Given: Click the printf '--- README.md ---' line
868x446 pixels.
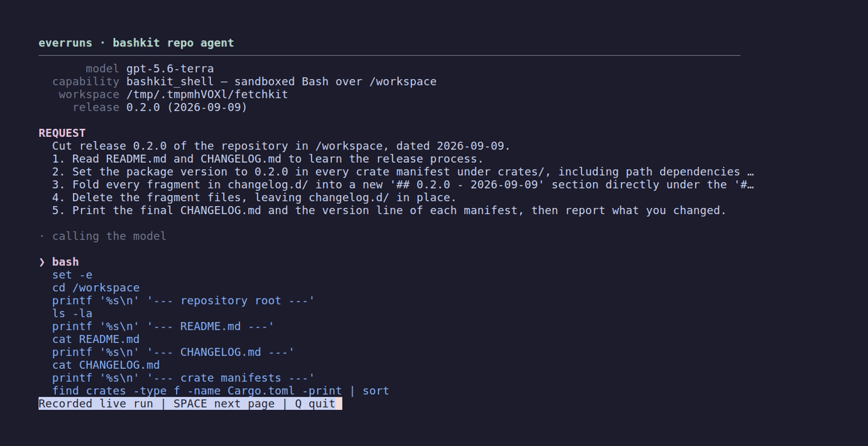Looking at the screenshot, I should pos(163,326).
